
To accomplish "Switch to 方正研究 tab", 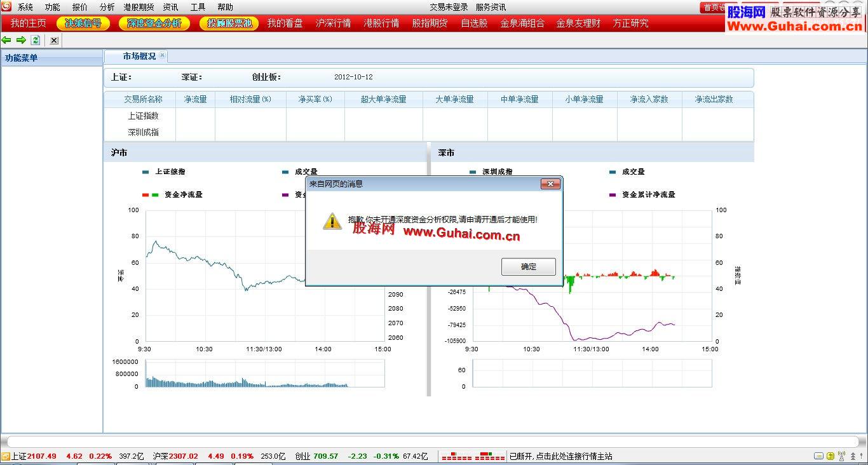I will pos(631,23).
